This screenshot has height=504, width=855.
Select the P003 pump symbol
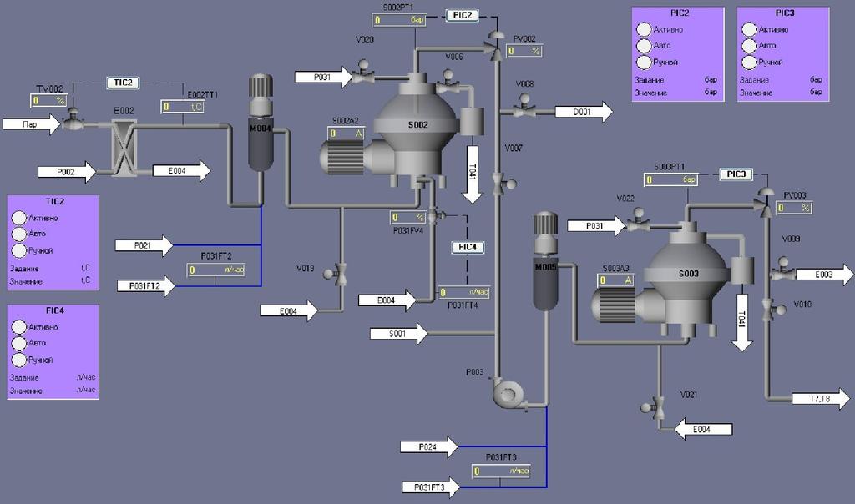click(x=509, y=393)
